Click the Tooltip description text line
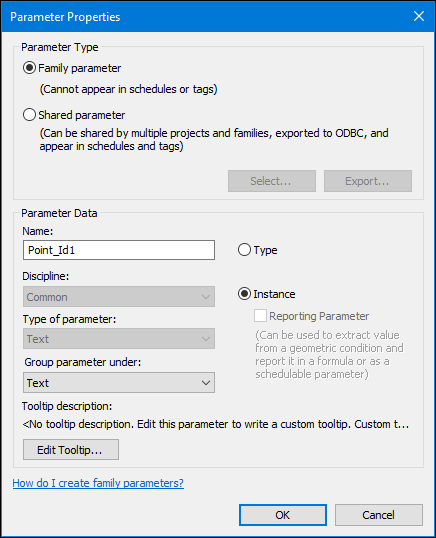Screen dimensions: 436x538 [x=215, y=424]
